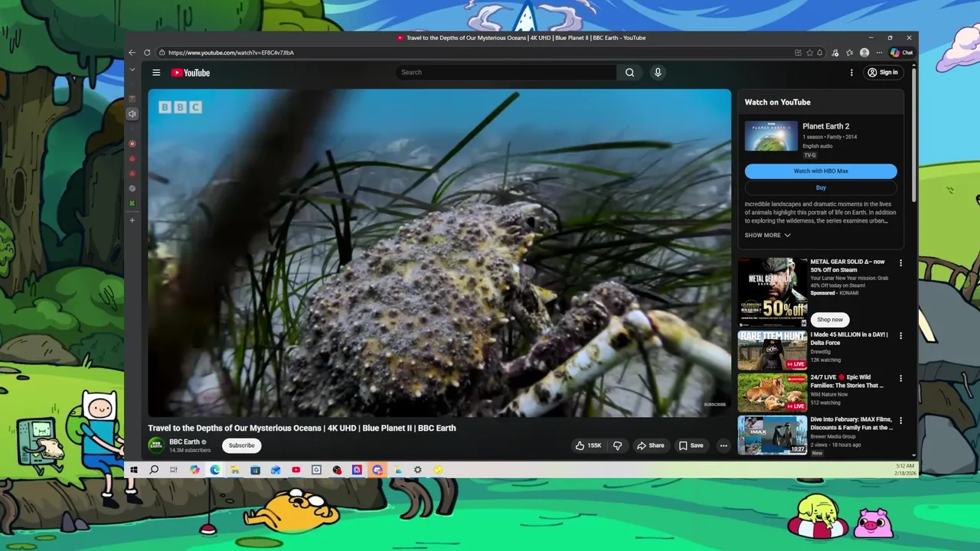
Task: Open the Outlook taskbar icon
Action: [276, 470]
